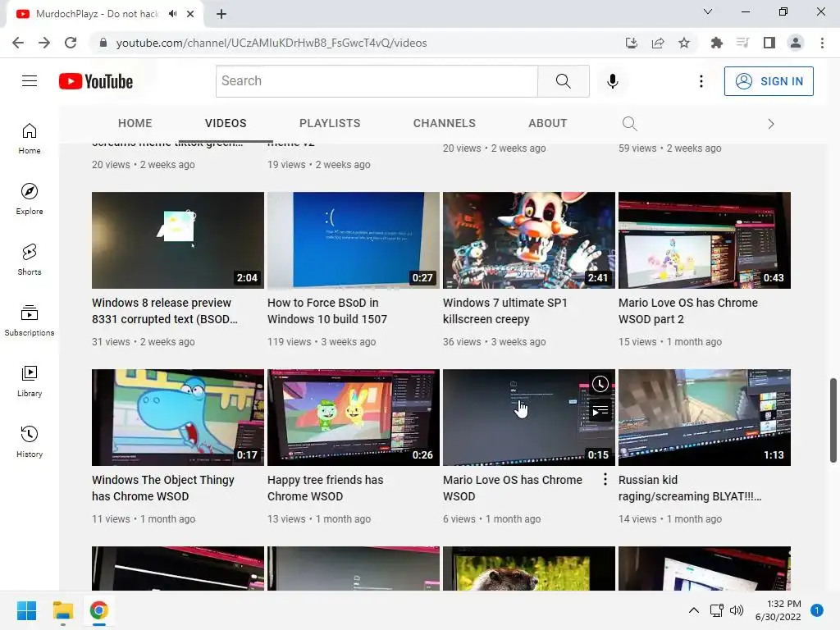840x630 pixels.
Task: Play the 0:26 Happy tree friends thumbnail
Action: coord(354,418)
